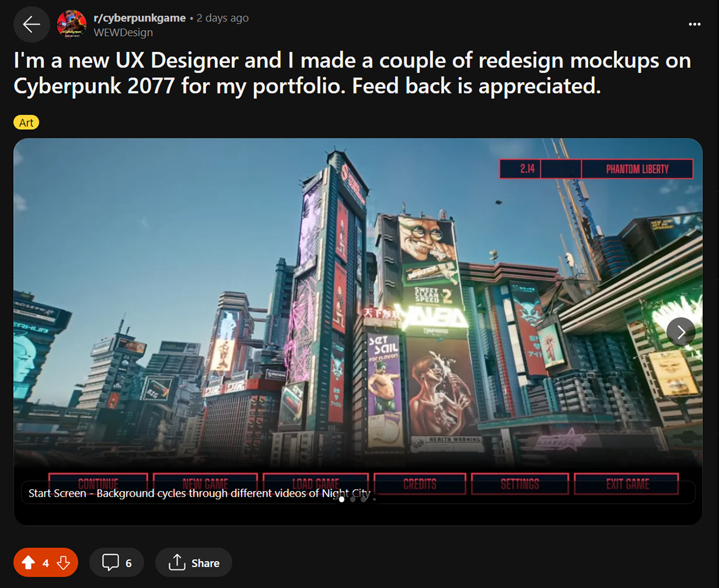Open the post options three-dot menu
The width and height of the screenshot is (719, 588).
[694, 24]
